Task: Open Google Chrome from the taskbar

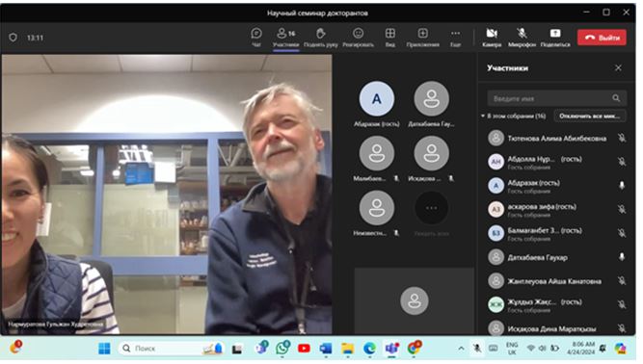Action: [x=414, y=349]
